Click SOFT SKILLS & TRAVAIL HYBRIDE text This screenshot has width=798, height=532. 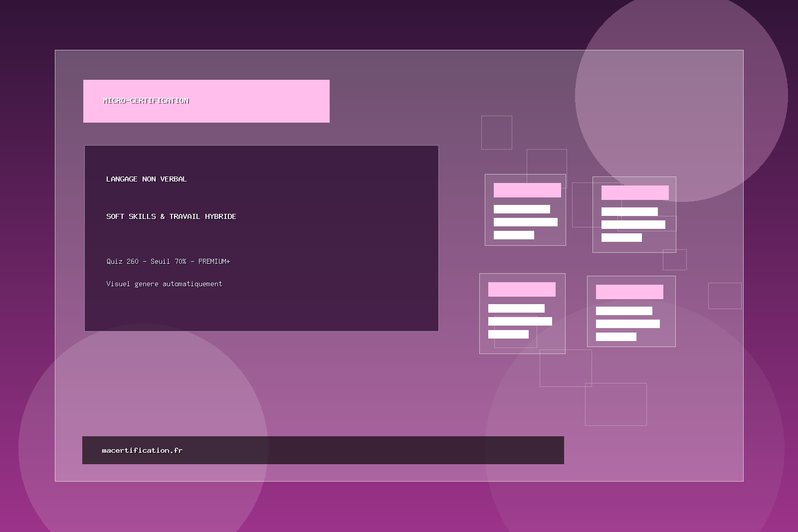pos(171,216)
